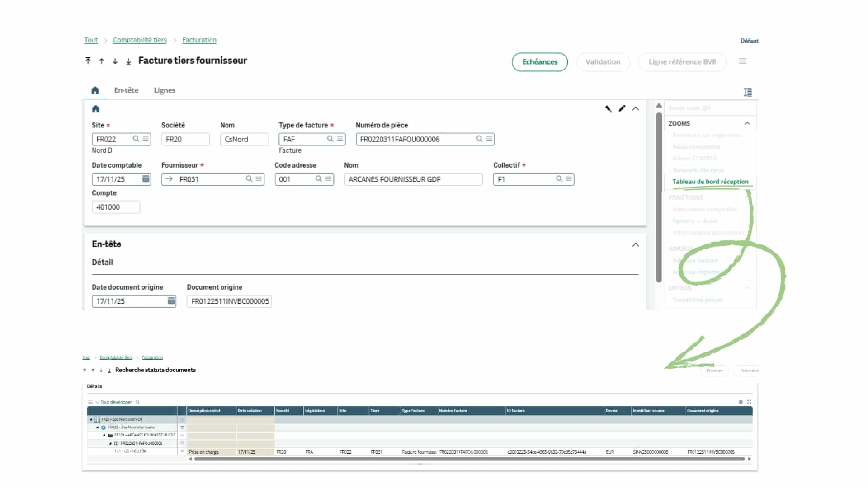
Task: Click search icon in Site field
Action: 136,139
